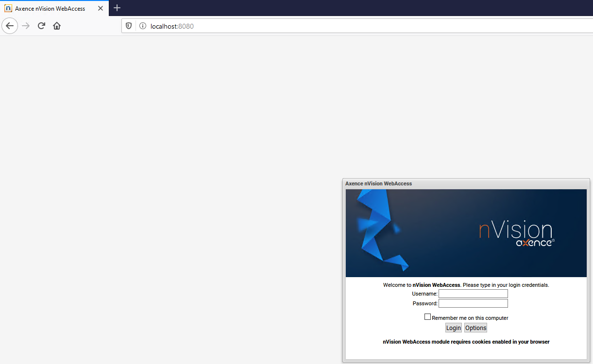Reload the current page
Viewport: 593px width, 364px height.
pos(41,26)
